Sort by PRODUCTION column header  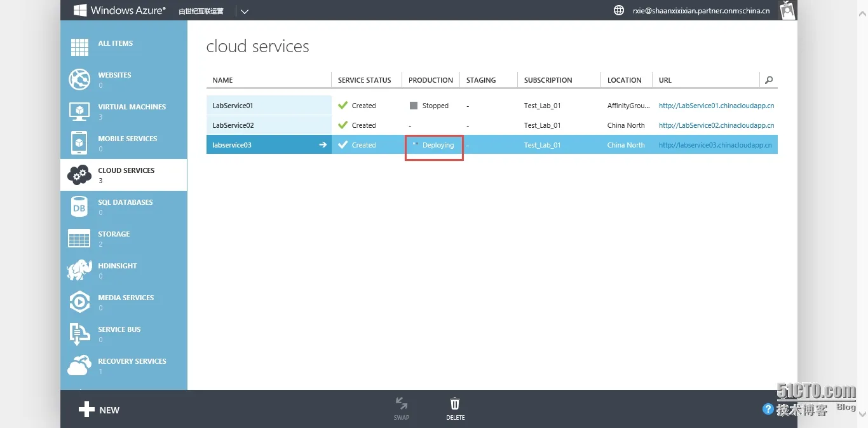tap(431, 80)
